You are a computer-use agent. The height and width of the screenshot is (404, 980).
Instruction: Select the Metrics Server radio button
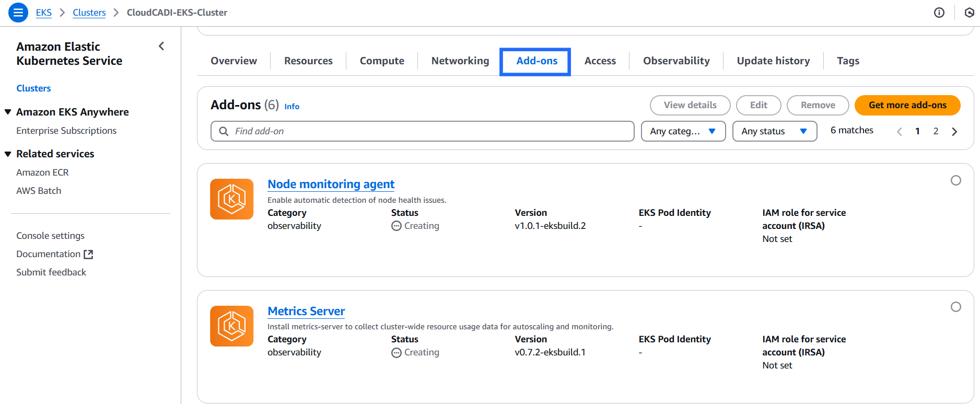pyautogui.click(x=955, y=307)
